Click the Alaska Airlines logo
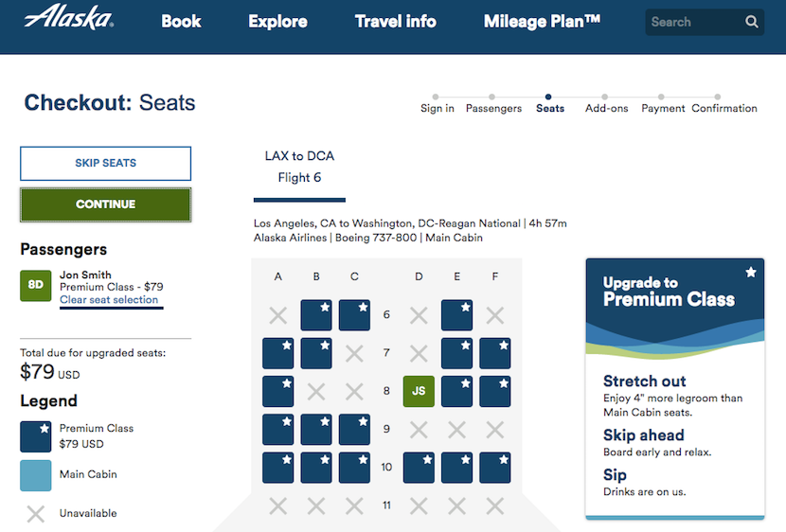Image resolution: width=786 pixels, height=532 pixels. click(68, 18)
